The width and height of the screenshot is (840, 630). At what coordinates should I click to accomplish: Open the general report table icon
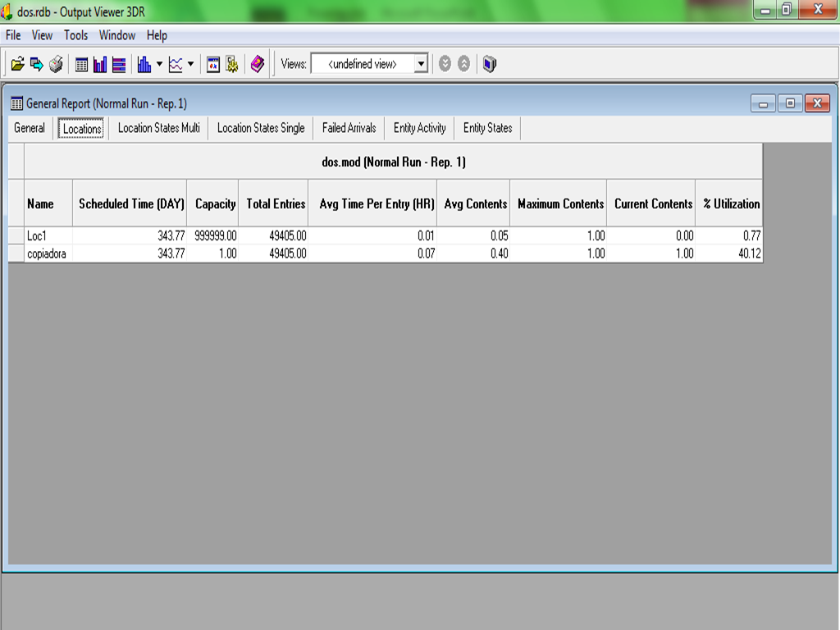point(81,64)
